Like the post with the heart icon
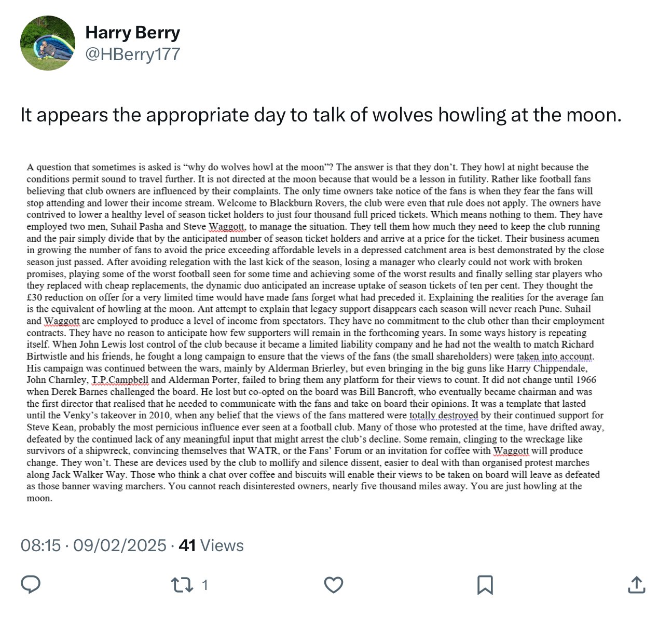 [x=334, y=585]
